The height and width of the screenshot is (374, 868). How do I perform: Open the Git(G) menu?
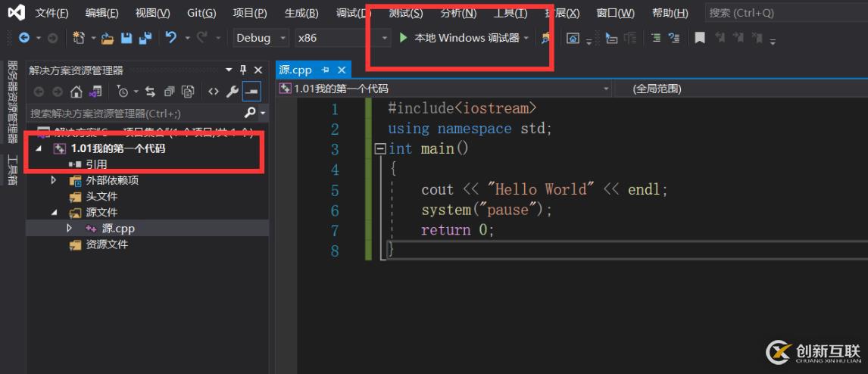tap(201, 14)
